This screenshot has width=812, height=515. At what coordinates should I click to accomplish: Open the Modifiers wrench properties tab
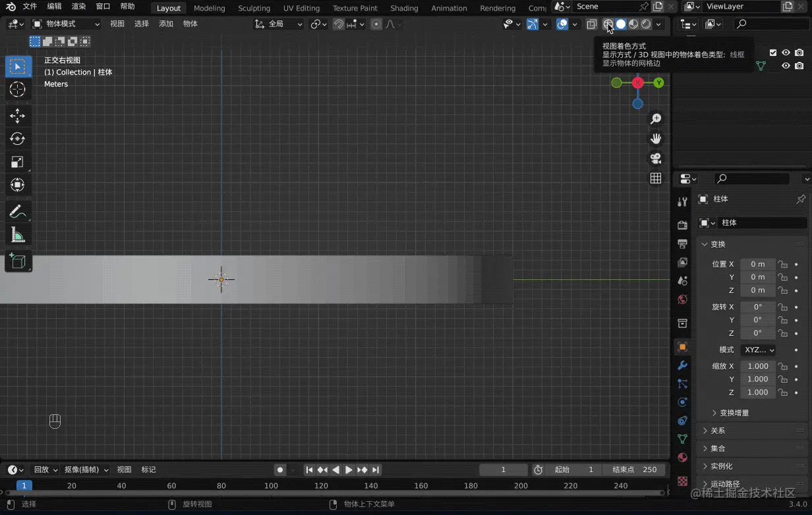(682, 365)
